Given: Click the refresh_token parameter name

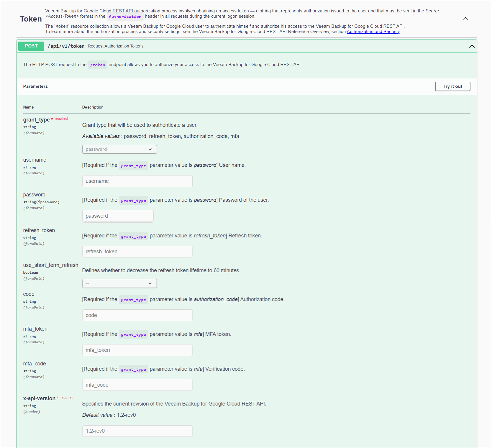Looking at the screenshot, I should 39,230.
